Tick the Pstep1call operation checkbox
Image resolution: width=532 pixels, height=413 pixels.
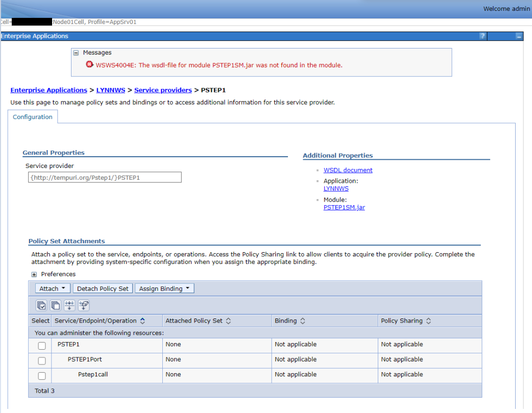click(x=42, y=376)
